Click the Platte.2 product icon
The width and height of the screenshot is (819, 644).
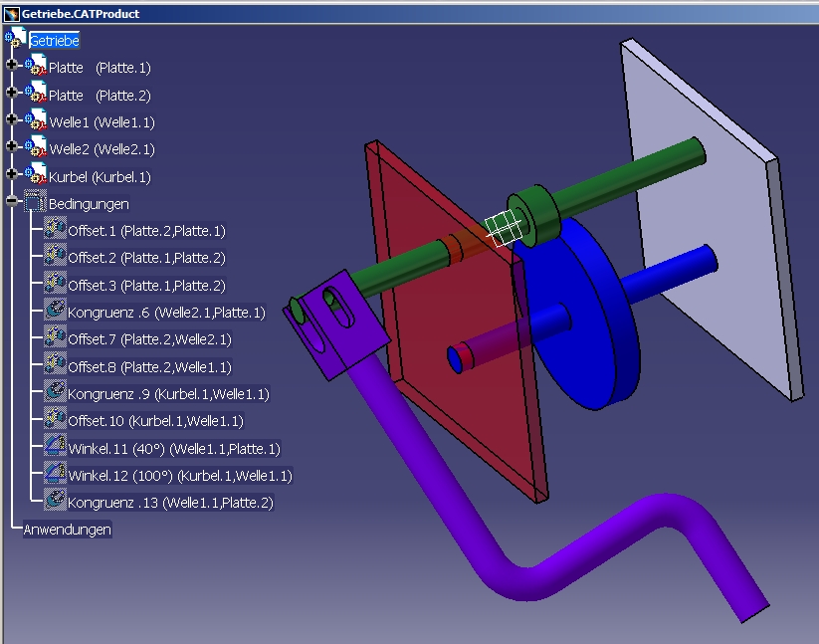pos(36,93)
